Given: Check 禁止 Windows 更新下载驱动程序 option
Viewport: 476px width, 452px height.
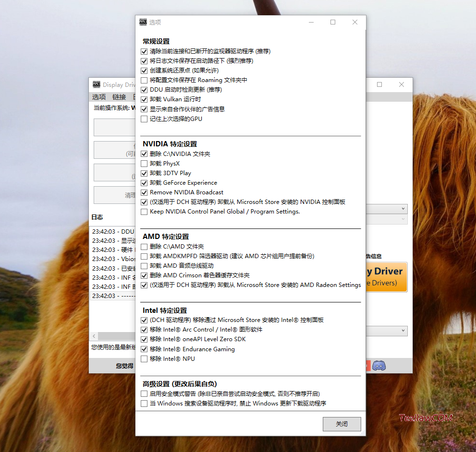Looking at the screenshot, I should click(144, 404).
